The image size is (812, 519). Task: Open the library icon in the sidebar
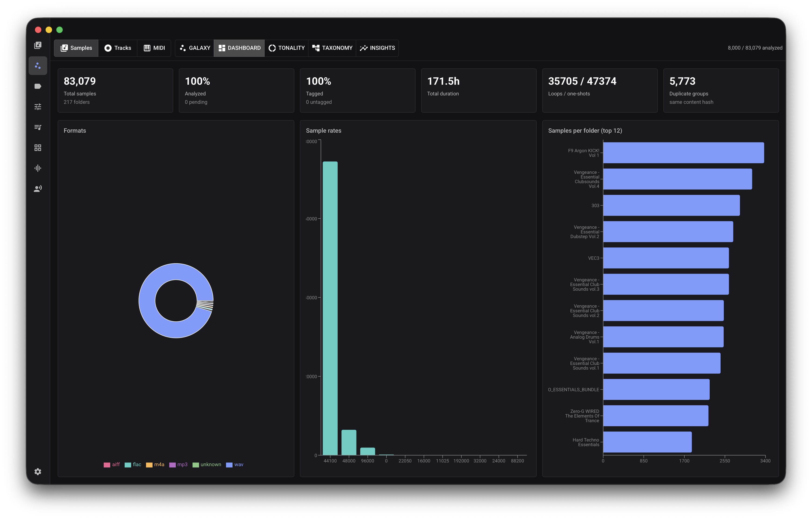38,45
